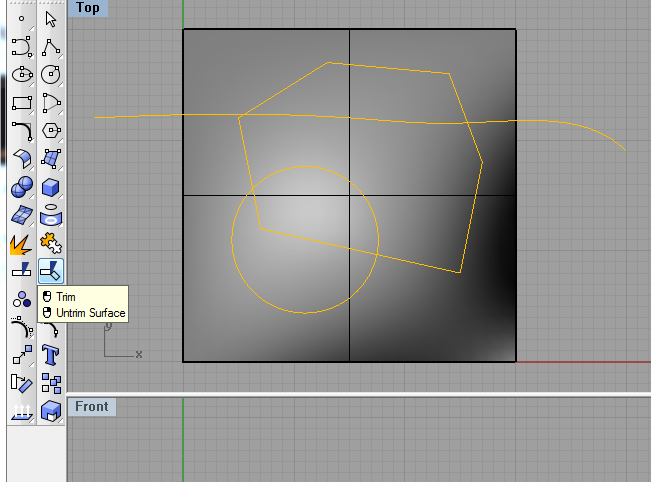Click the Explode tool
651x482 pixels.
point(22,244)
